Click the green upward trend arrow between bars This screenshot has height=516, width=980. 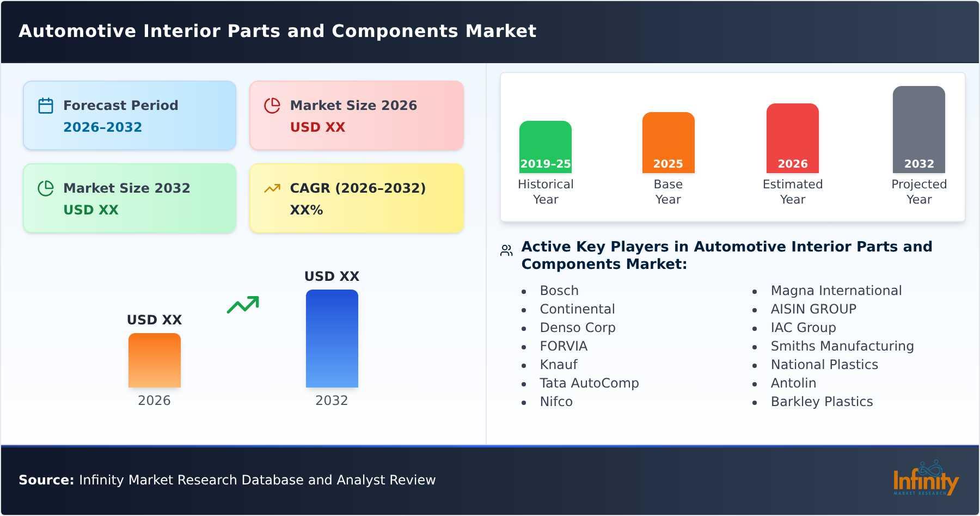click(243, 305)
